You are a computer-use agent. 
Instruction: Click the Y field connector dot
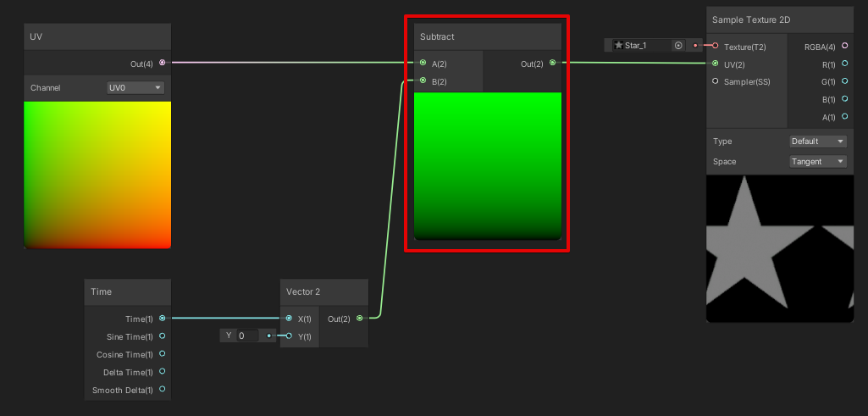point(269,336)
